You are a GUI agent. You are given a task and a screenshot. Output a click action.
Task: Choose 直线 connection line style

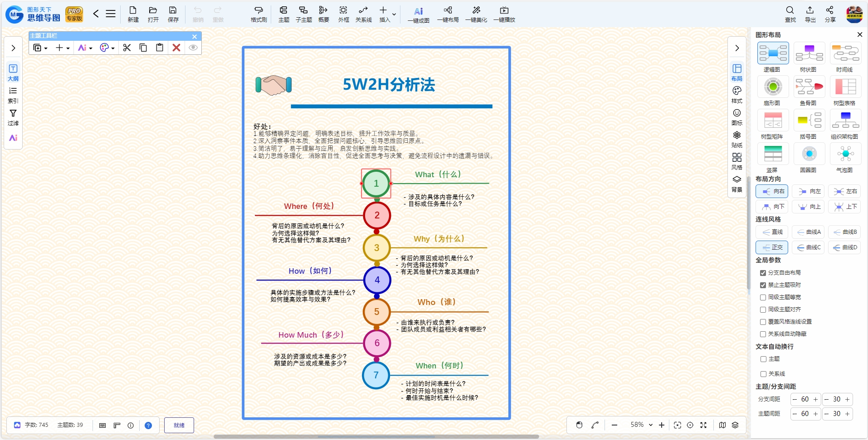tap(772, 232)
